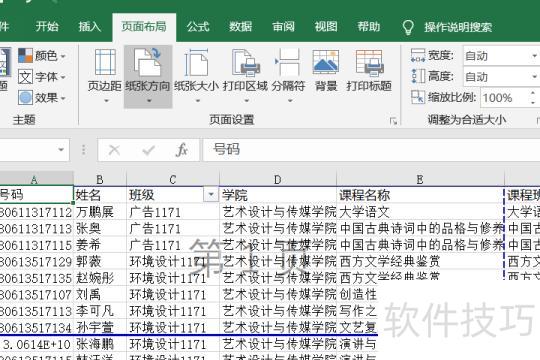Click the 颜色 theme colors icon

(25, 55)
